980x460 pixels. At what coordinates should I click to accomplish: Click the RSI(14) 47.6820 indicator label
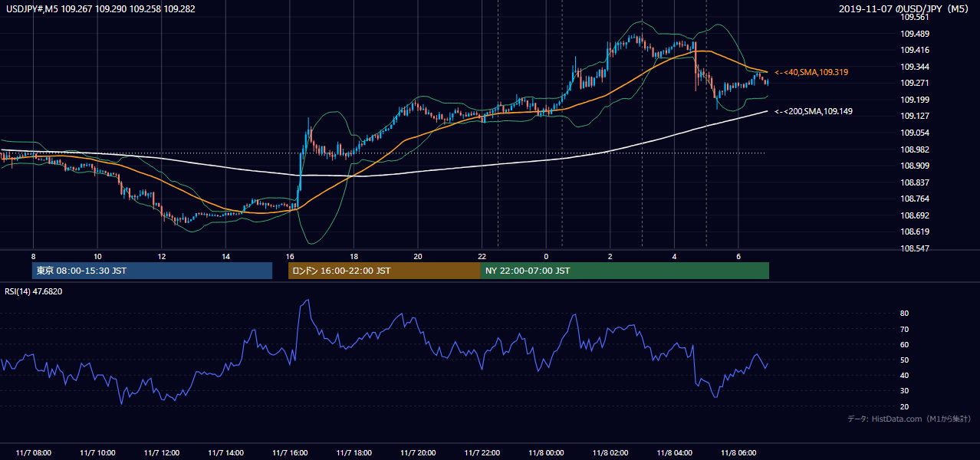pyautogui.click(x=34, y=291)
